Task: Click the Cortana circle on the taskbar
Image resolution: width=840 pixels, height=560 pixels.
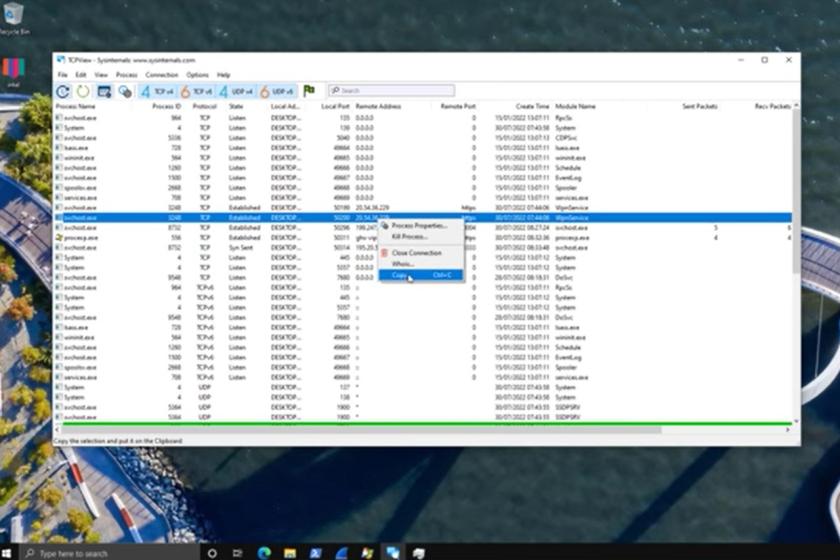Action: click(x=212, y=553)
